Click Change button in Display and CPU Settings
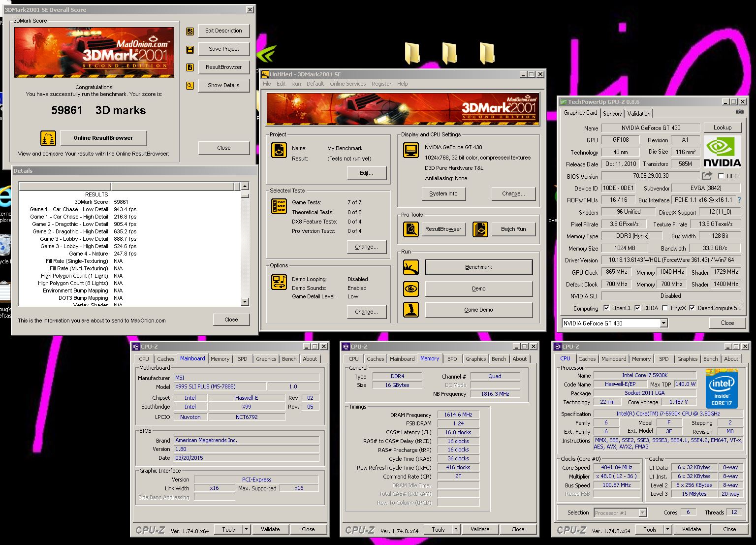Image resolution: width=756 pixels, height=545 pixels. tap(513, 194)
